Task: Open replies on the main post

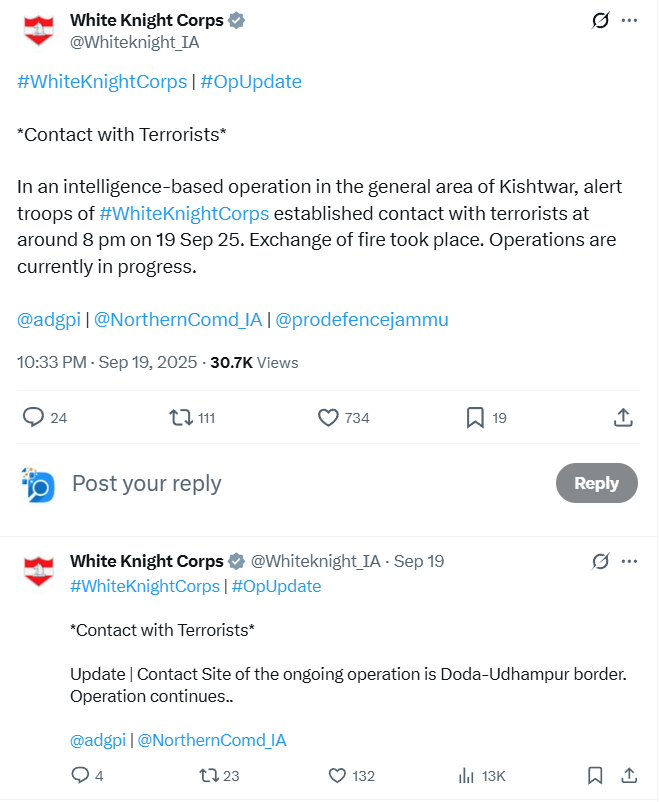Action: pyautogui.click(x=34, y=418)
